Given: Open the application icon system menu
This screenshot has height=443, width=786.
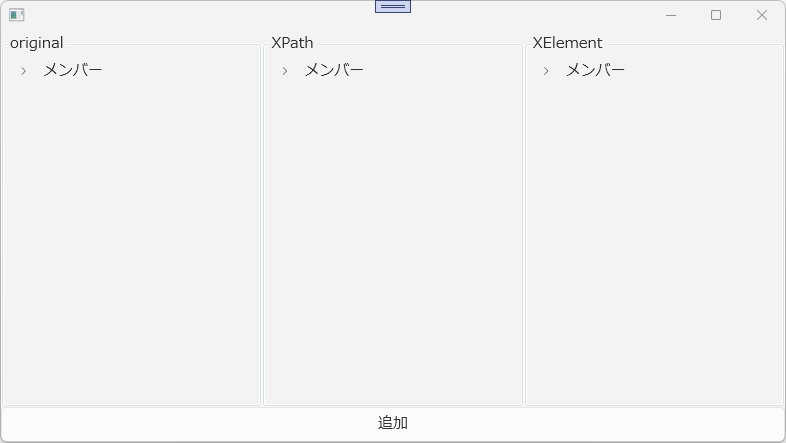Looking at the screenshot, I should click(17, 15).
